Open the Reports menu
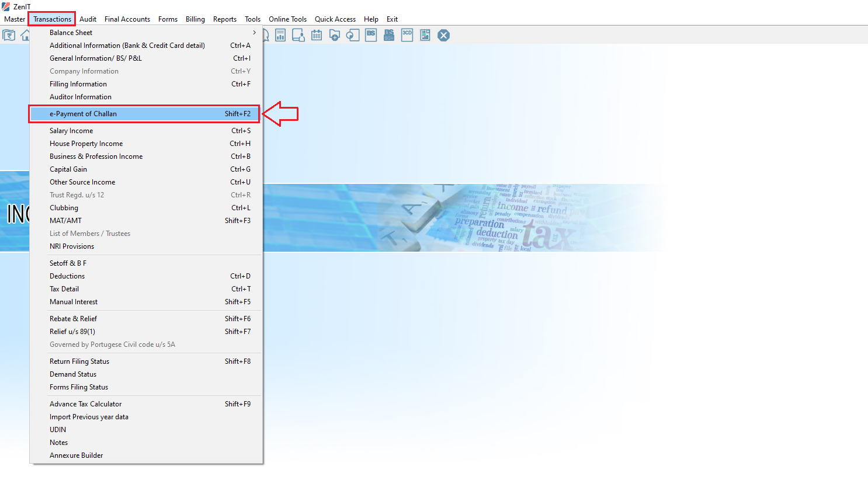868x494 pixels. click(x=225, y=19)
